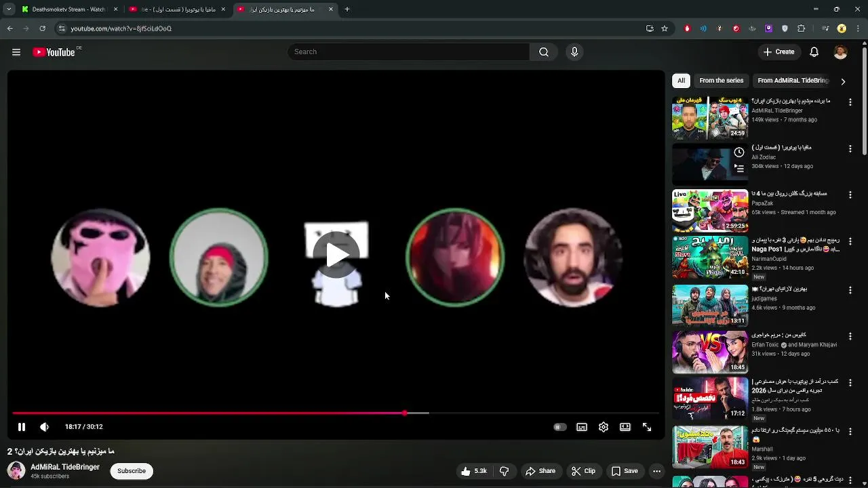Switch to the second YouTube browser tab

178,9
